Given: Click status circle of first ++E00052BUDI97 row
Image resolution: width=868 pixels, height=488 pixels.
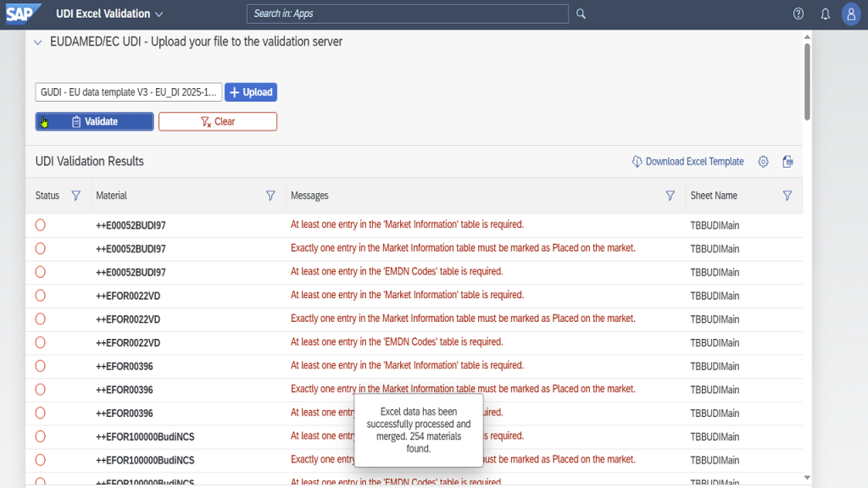Looking at the screenshot, I should click(x=41, y=225).
